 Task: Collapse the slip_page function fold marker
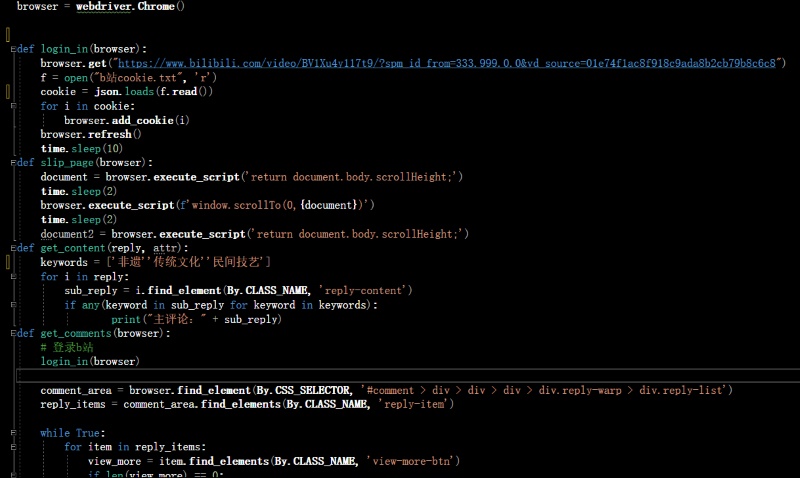click(x=11, y=162)
